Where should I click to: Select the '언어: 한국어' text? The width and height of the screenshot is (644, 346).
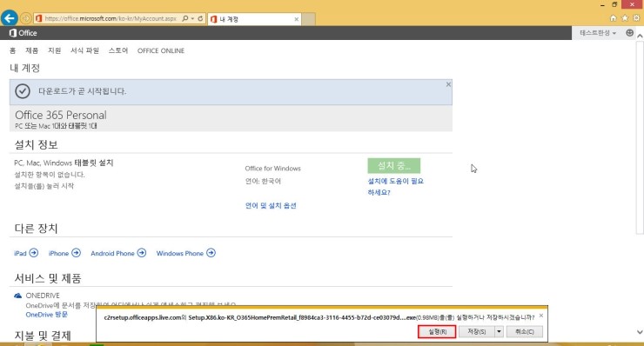click(x=263, y=181)
